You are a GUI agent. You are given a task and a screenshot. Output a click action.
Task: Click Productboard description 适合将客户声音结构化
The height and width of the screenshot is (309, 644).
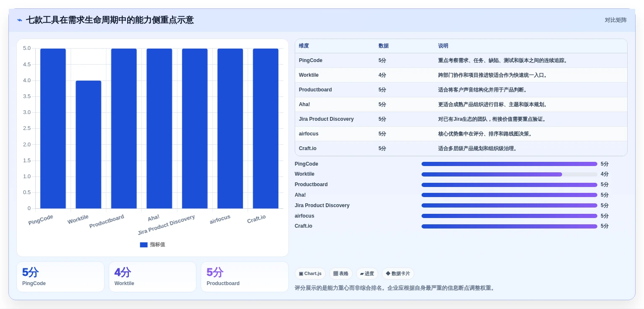(484, 90)
